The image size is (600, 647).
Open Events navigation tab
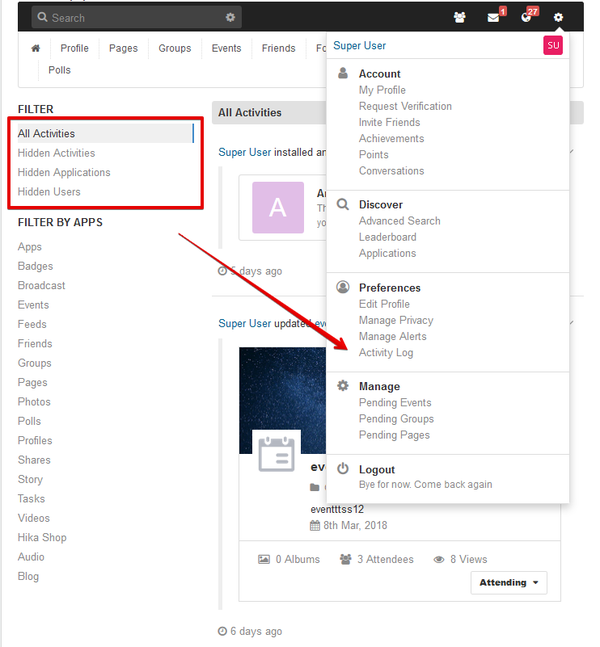(226, 48)
